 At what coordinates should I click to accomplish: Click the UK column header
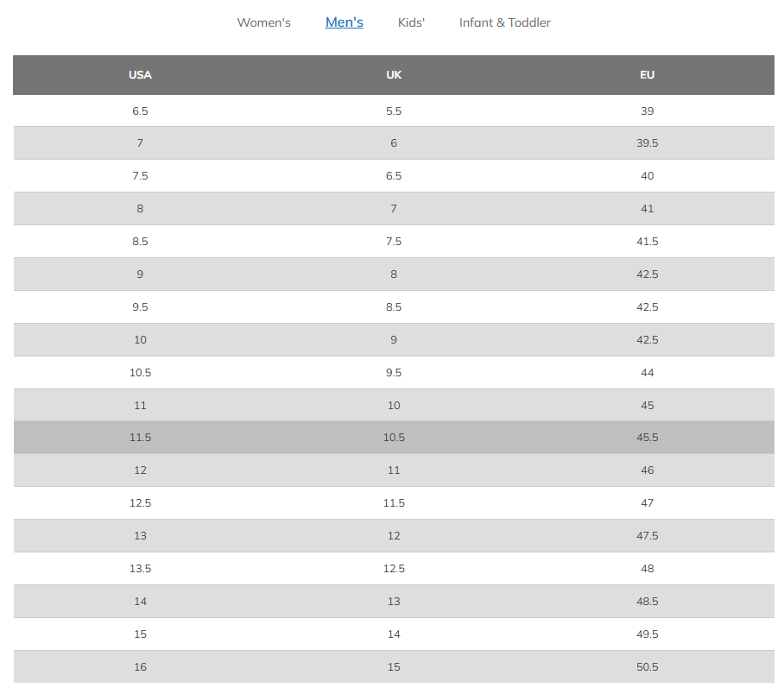(394, 75)
